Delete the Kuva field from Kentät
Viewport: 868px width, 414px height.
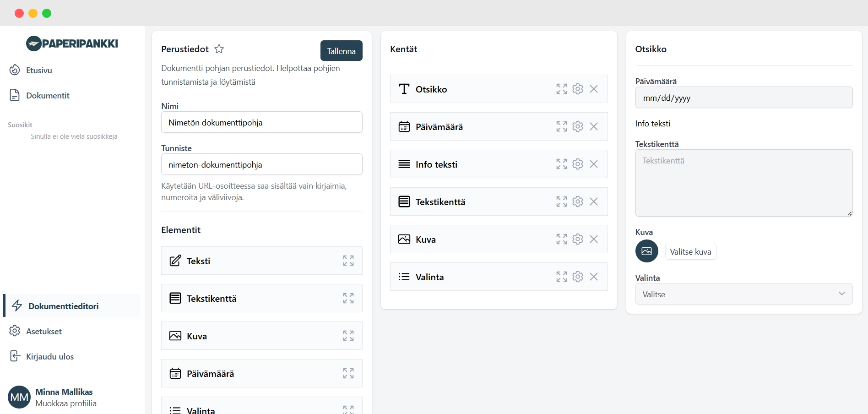tap(594, 239)
